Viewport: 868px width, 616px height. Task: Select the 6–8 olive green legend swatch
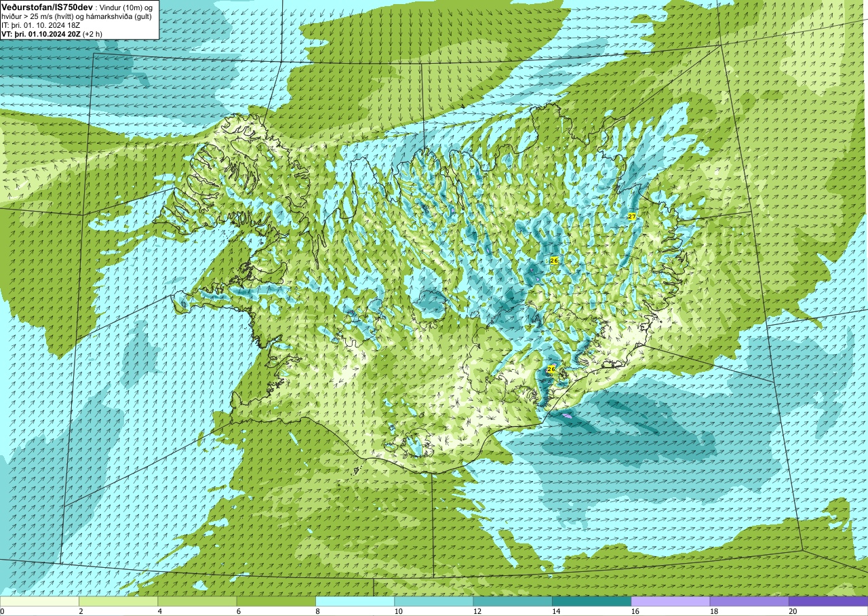276,601
